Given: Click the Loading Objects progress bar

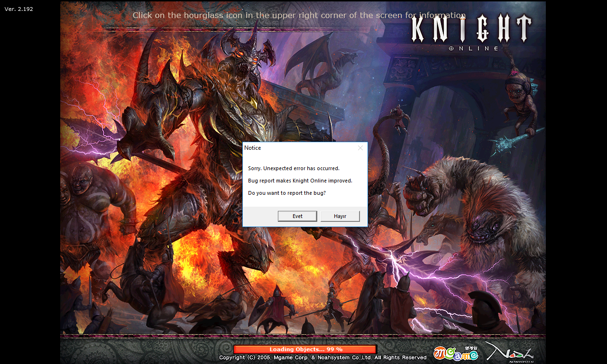Looking at the screenshot, I should (305, 349).
